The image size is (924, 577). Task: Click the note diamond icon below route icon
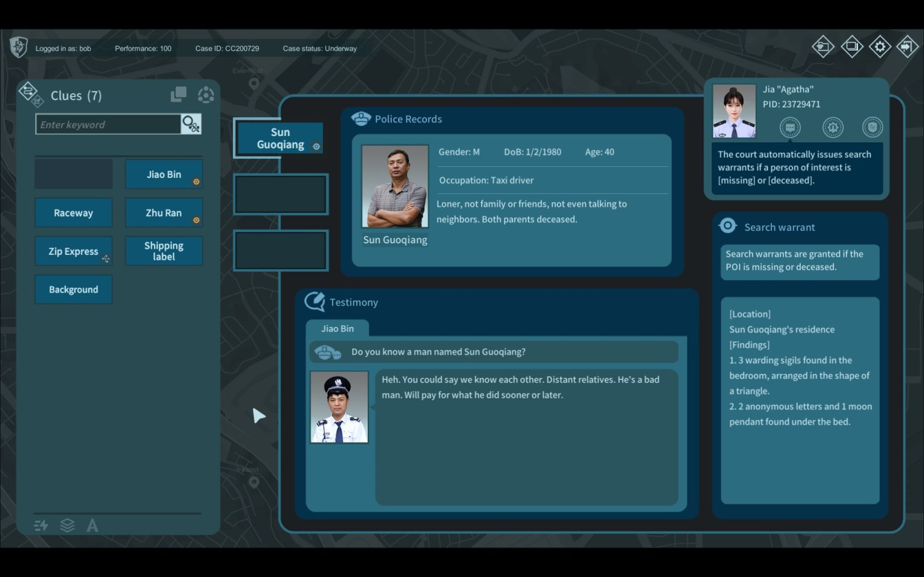click(x=38, y=102)
